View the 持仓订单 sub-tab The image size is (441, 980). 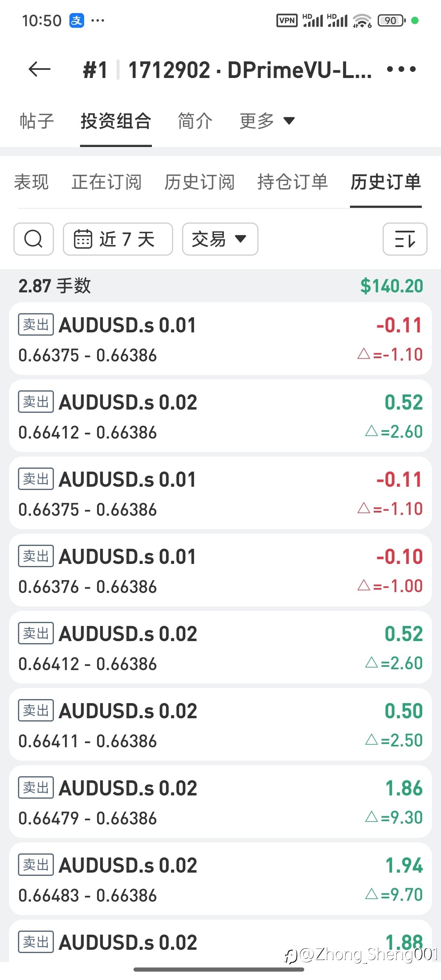click(x=293, y=182)
